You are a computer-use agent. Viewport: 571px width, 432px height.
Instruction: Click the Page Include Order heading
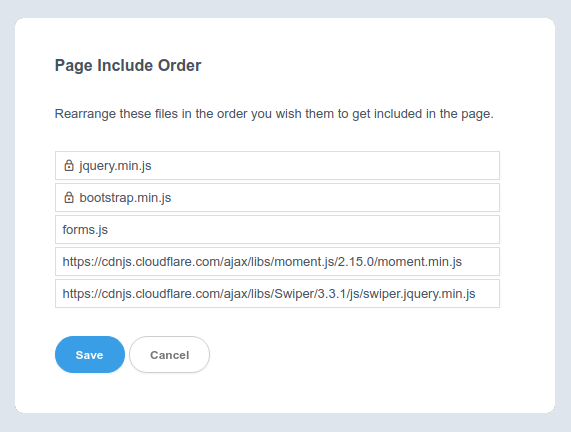click(128, 66)
